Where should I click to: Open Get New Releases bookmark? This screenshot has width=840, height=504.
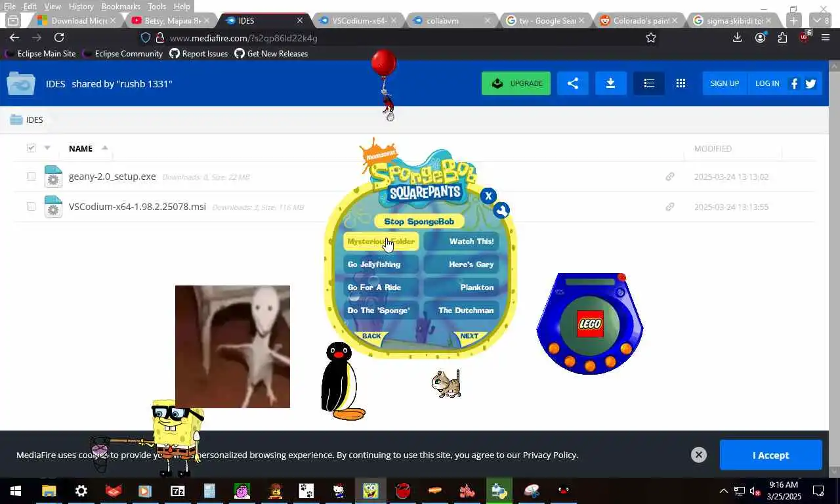[x=271, y=54]
